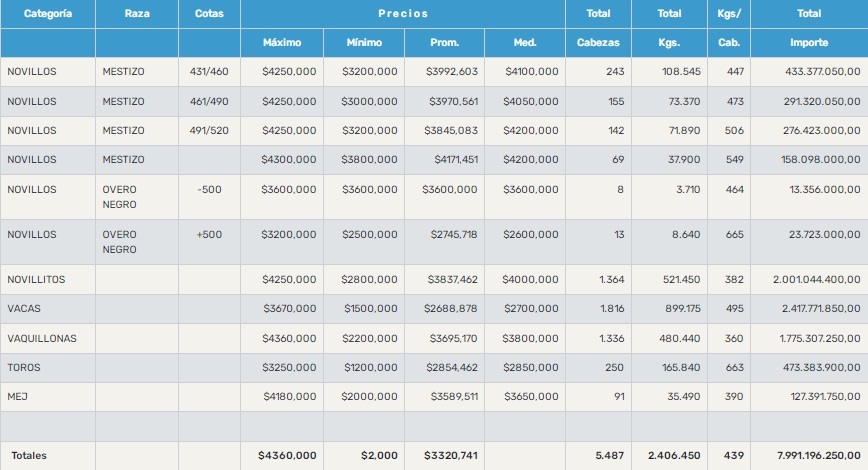Viewport: 868px width, 470px height.
Task: Click the 491/520 cotas cell
Action: 209,130
